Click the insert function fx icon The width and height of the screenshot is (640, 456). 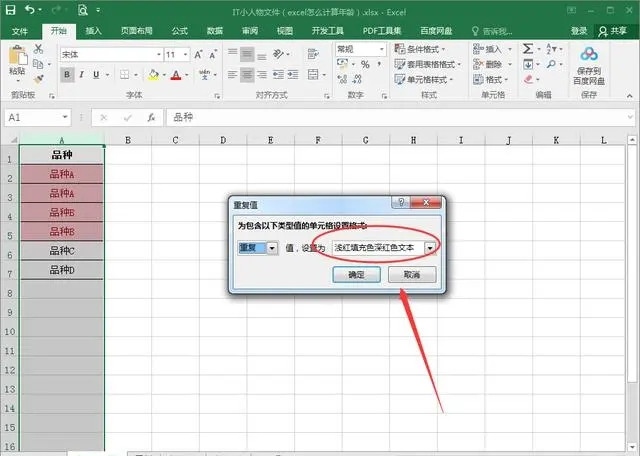tap(151, 117)
